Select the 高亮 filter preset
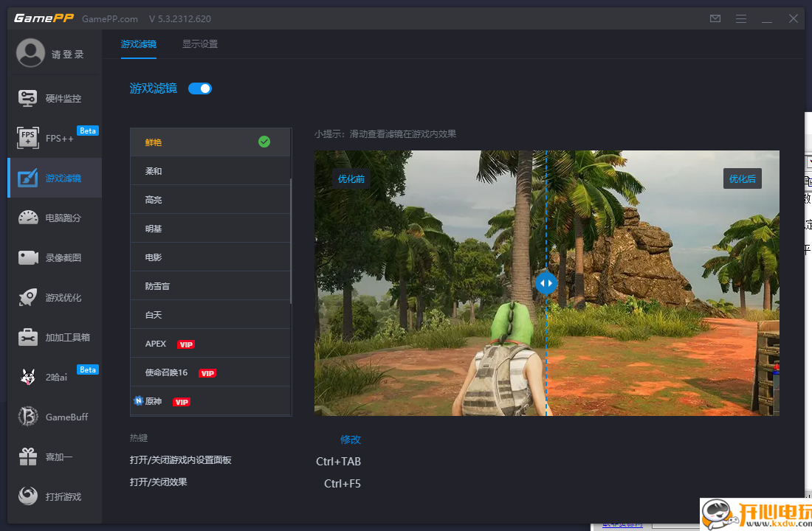Viewport: 812px width, 531px height. tap(210, 200)
